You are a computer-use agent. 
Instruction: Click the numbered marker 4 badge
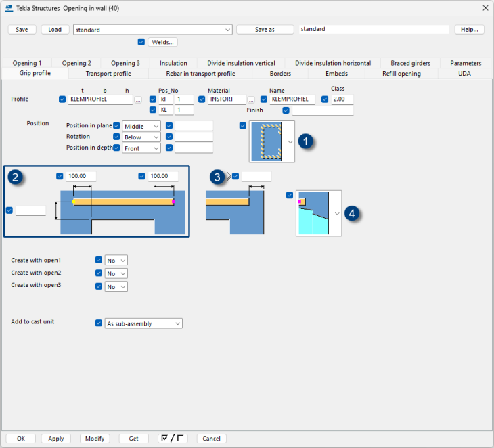[x=352, y=213]
